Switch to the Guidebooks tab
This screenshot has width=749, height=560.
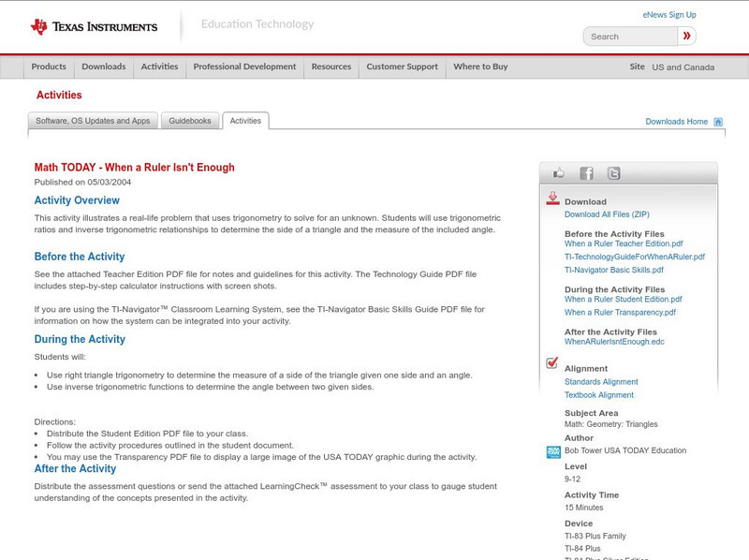point(190,121)
